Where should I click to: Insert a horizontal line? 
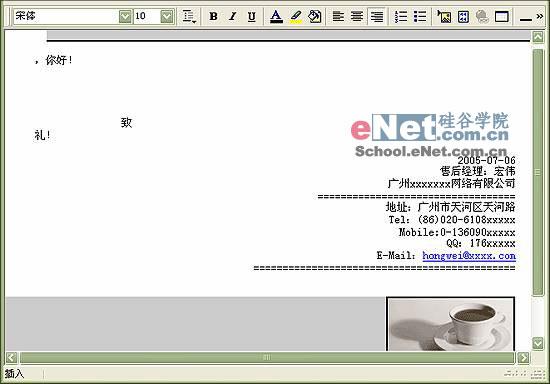[525, 19]
